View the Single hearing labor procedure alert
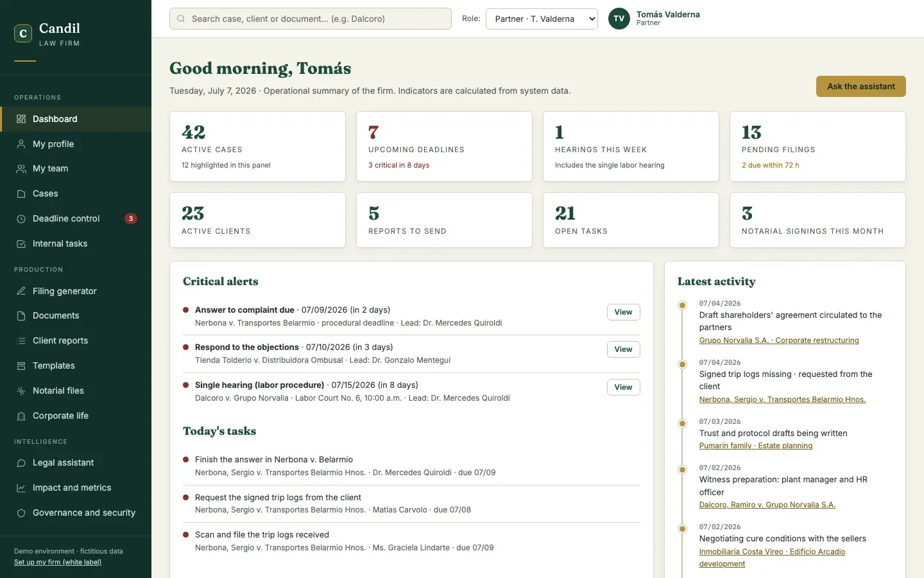The height and width of the screenshot is (578, 924). click(623, 387)
